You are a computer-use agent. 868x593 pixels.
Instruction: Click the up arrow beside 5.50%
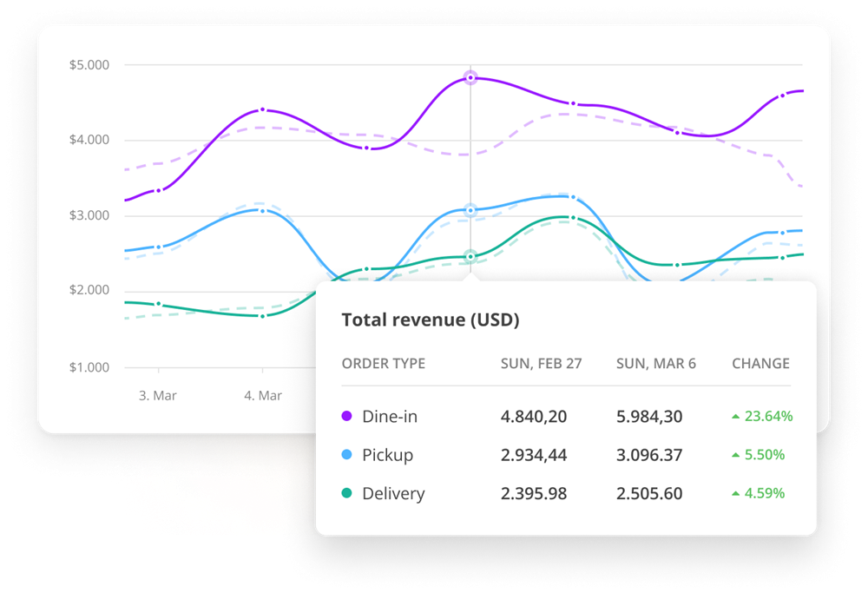[736, 455]
